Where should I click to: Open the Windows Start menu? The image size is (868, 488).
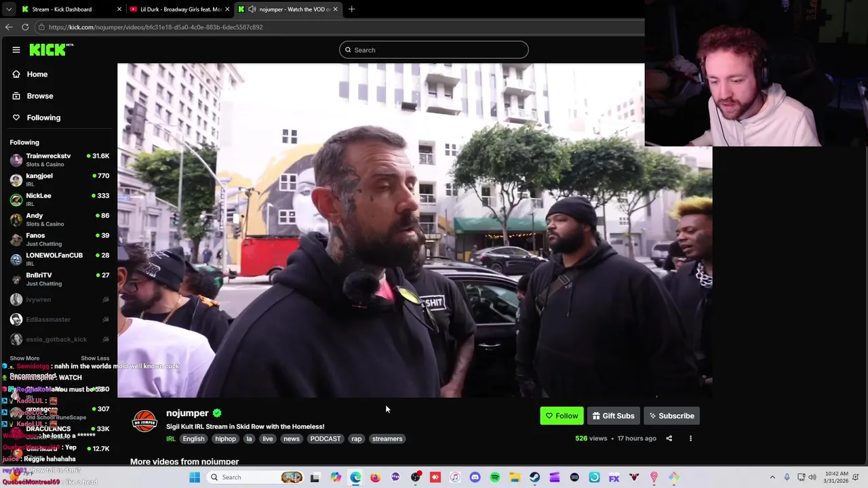[x=195, y=477]
